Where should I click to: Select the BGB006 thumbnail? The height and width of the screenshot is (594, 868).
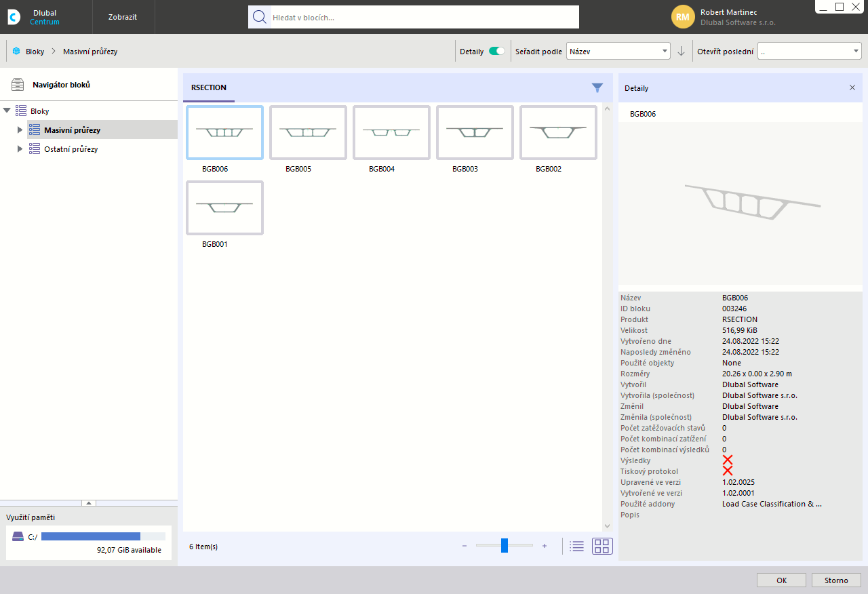(x=224, y=133)
